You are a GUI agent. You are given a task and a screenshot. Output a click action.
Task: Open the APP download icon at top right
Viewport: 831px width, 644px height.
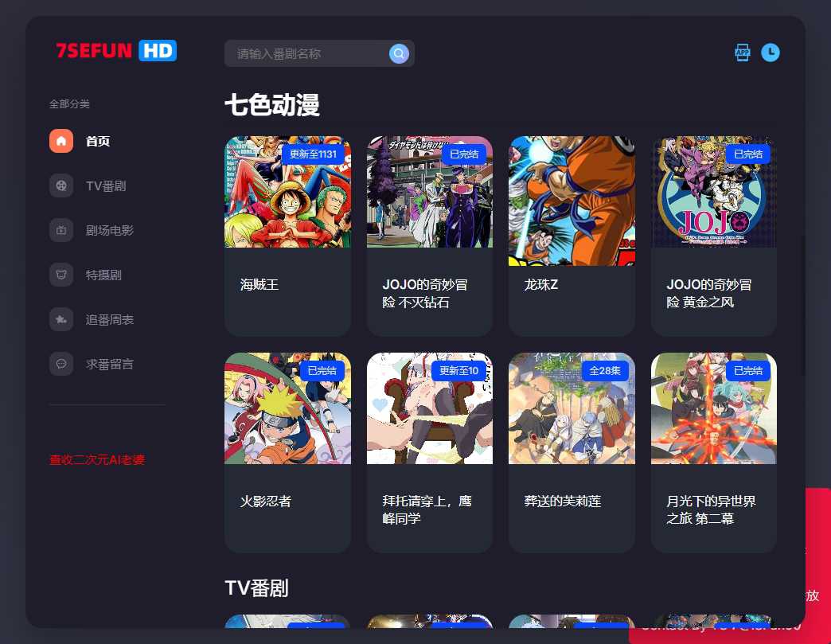742,52
